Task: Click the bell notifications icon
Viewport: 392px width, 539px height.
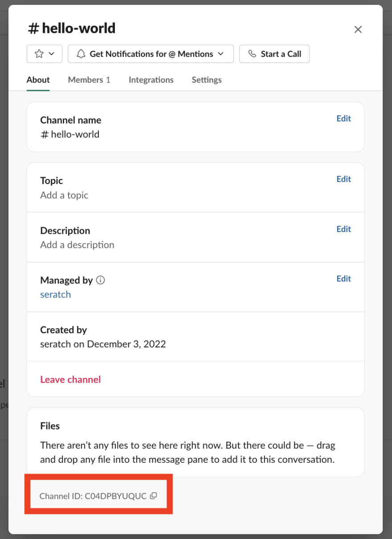Action: (x=81, y=53)
